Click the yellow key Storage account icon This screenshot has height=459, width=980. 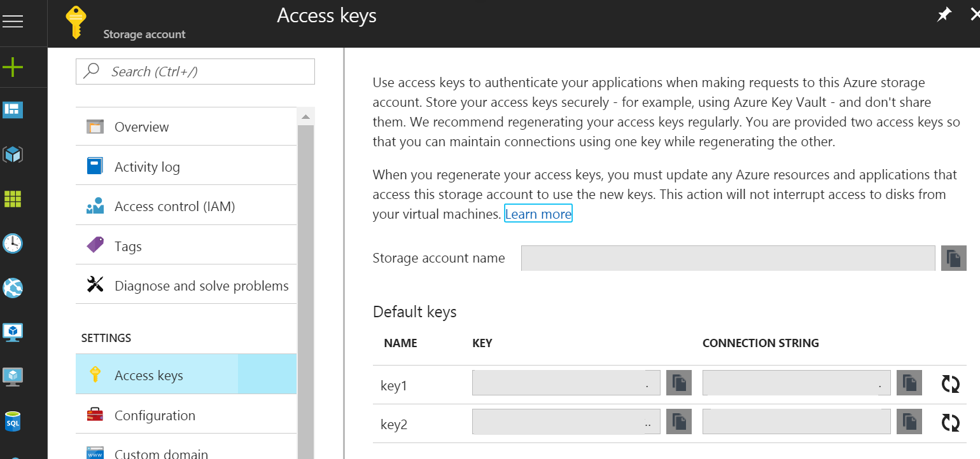pyautogui.click(x=76, y=23)
